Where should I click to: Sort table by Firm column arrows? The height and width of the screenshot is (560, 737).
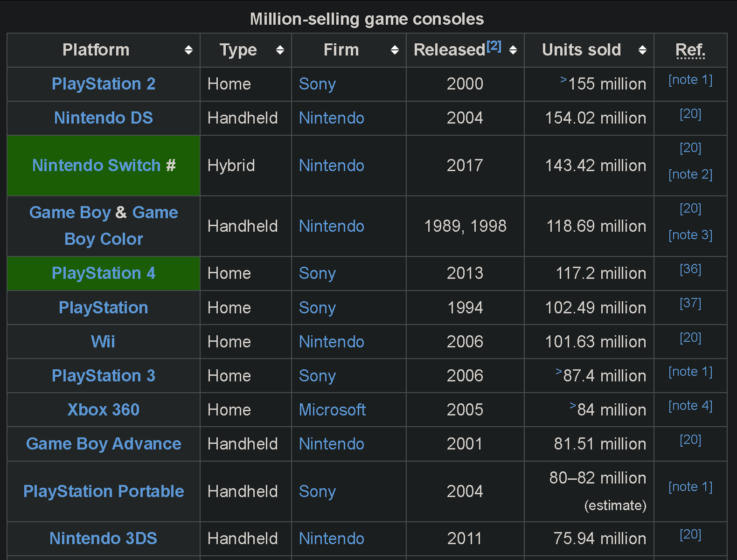tap(395, 50)
